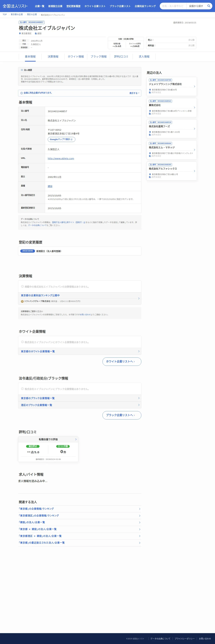
Task: Open 登記更新履歴 in top navigation
Action: tap(73, 6)
